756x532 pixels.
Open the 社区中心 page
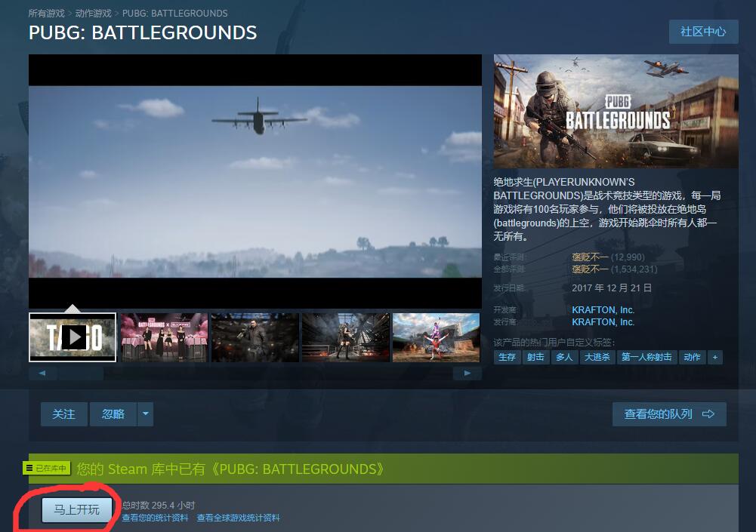(x=703, y=32)
